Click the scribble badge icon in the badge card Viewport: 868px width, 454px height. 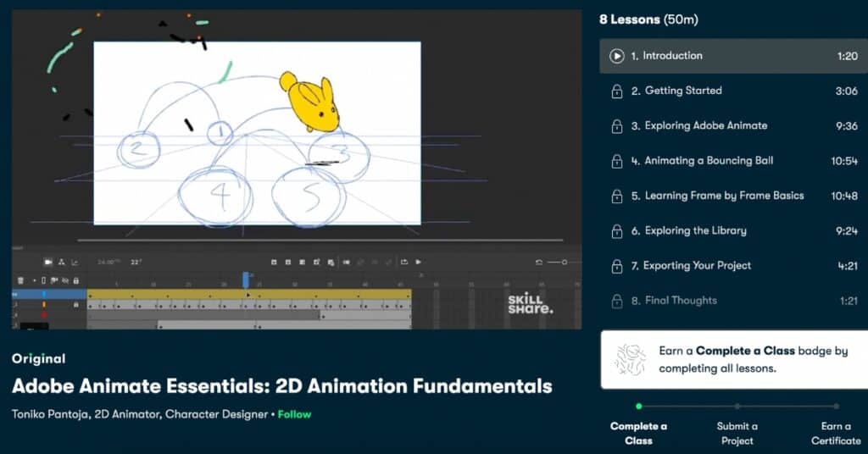[x=630, y=359]
